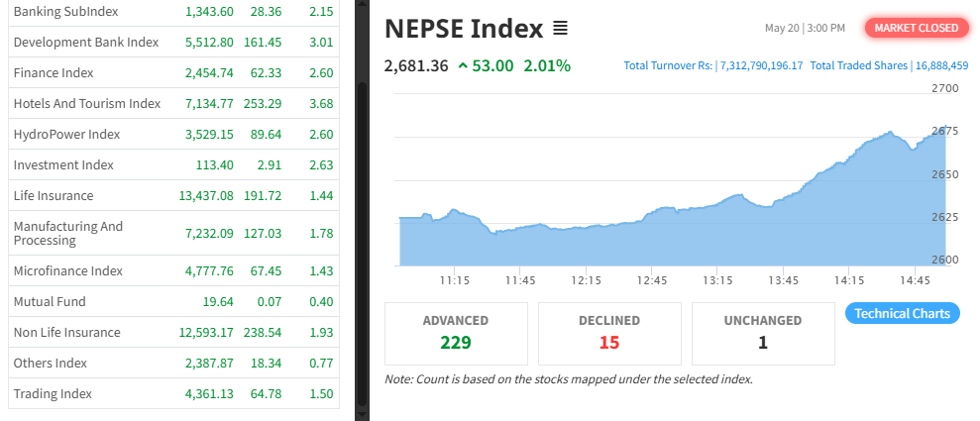This screenshot has height=421, width=980.
Task: Select the Development Bank Index row
Action: [86, 43]
